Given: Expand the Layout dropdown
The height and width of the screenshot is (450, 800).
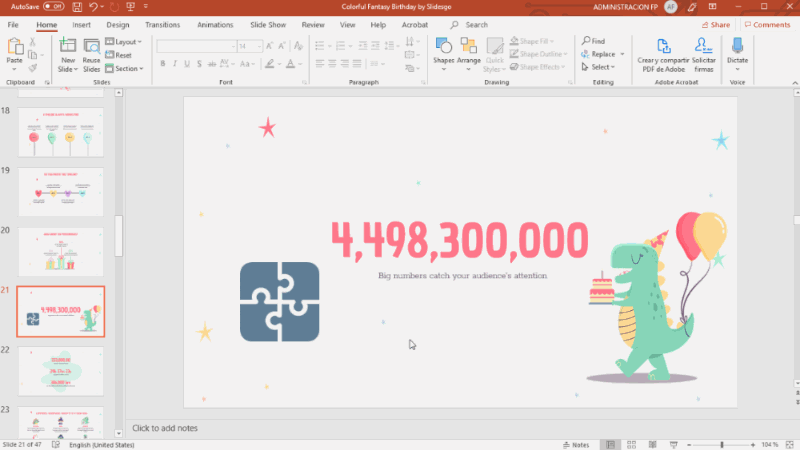Looking at the screenshot, I should (128, 42).
